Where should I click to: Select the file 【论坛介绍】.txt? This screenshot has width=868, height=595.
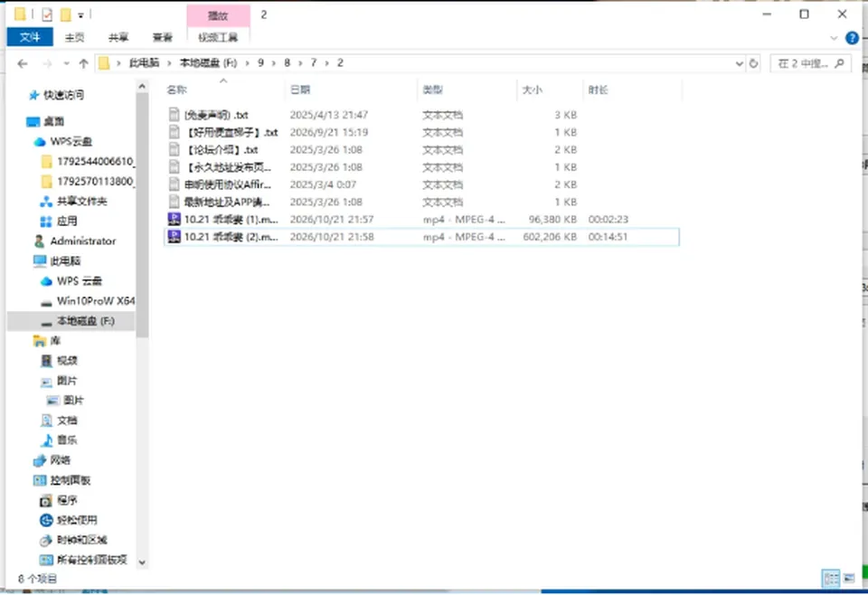(x=421, y=150)
